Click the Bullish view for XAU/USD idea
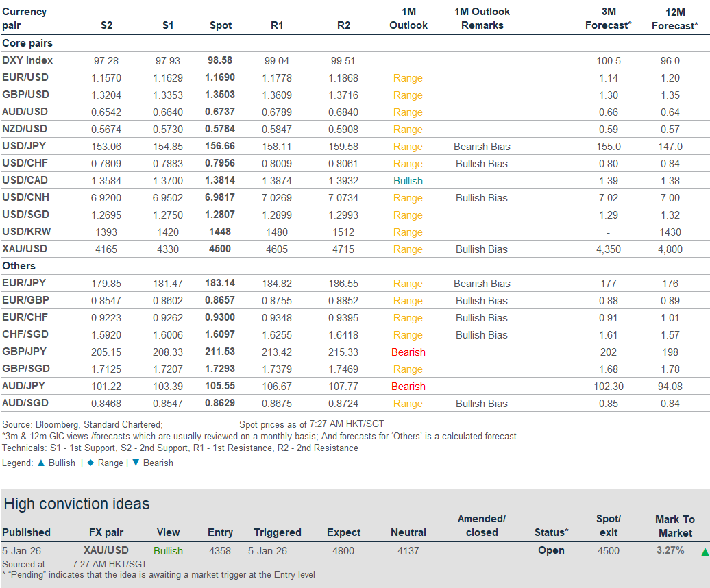Screen dimensions: 710x588 point(168,550)
